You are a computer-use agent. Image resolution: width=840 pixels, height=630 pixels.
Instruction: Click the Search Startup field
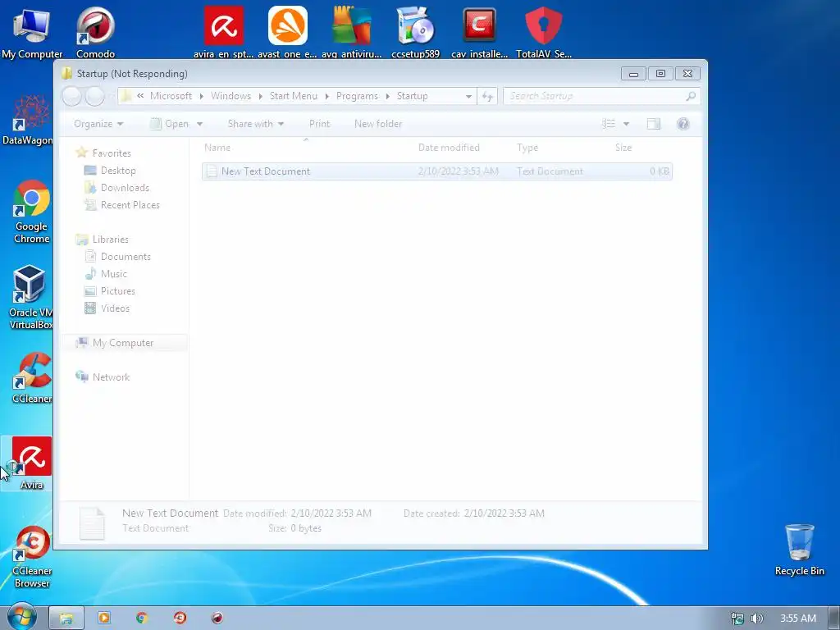pyautogui.click(x=601, y=97)
